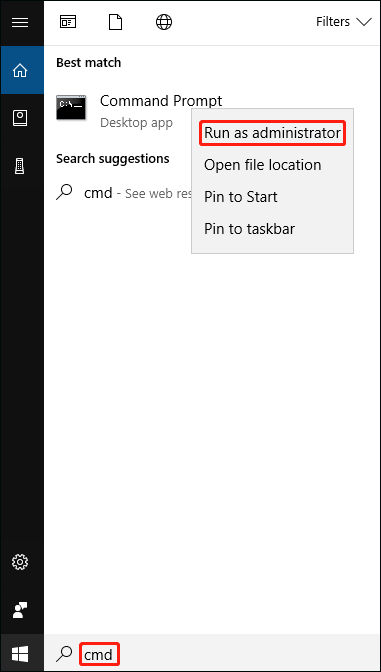Viewport: 381px width, 672px height.
Task: Filter results by Apps icon
Action: [68, 22]
